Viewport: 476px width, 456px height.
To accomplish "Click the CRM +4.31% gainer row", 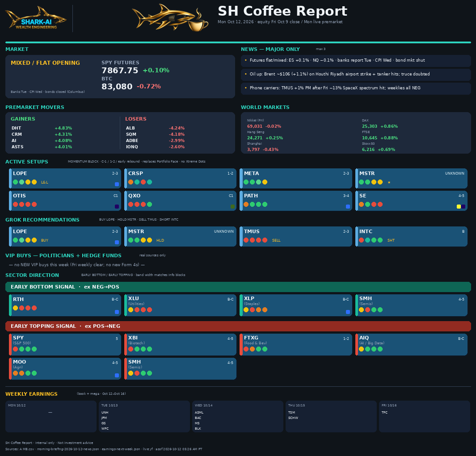I will 42,134.
